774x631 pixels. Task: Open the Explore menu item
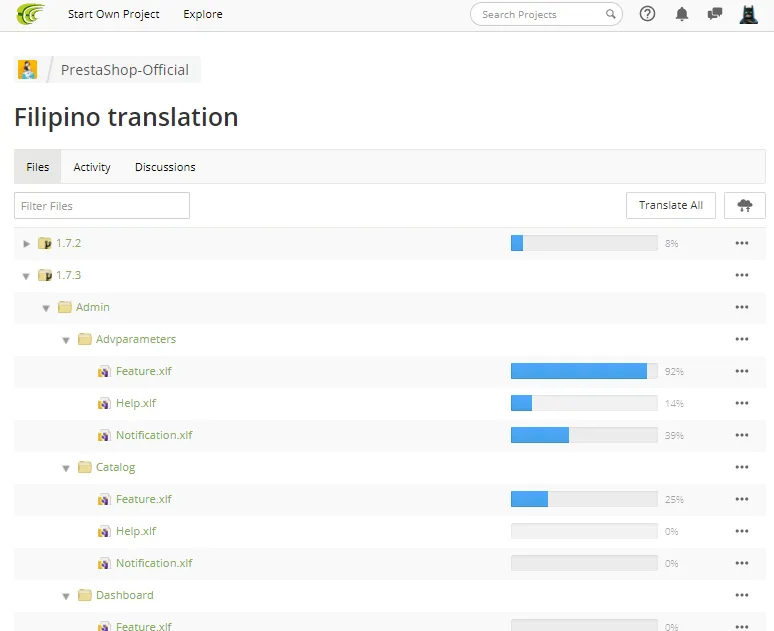[x=202, y=14]
